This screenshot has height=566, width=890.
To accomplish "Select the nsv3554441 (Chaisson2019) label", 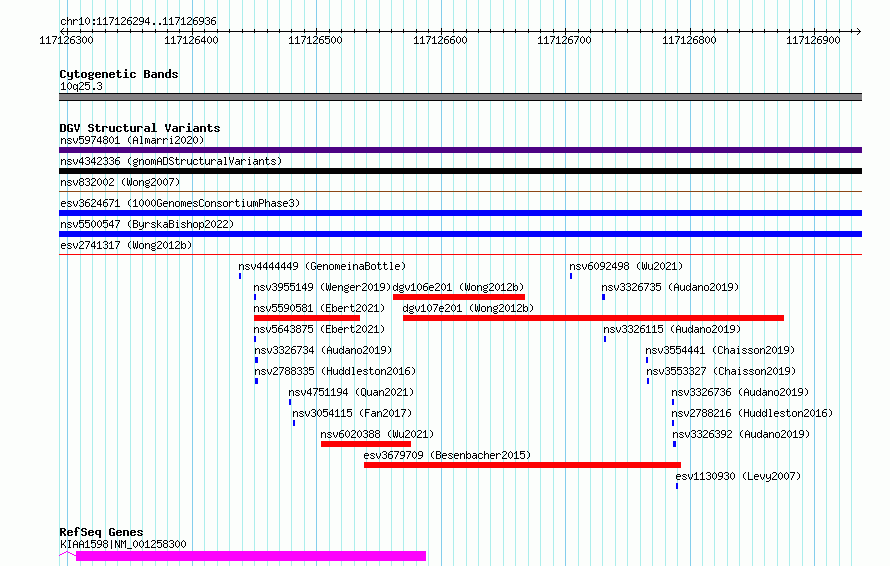I will [x=720, y=350].
